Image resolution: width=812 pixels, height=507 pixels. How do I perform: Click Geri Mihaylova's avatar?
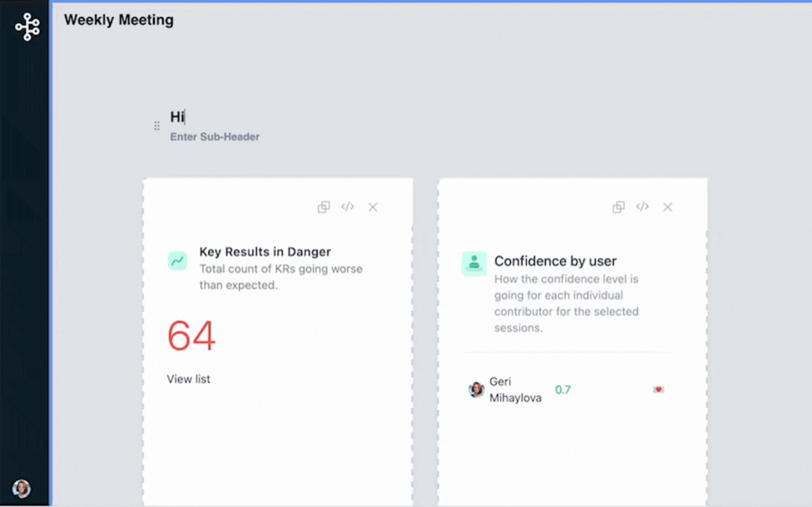(x=476, y=390)
